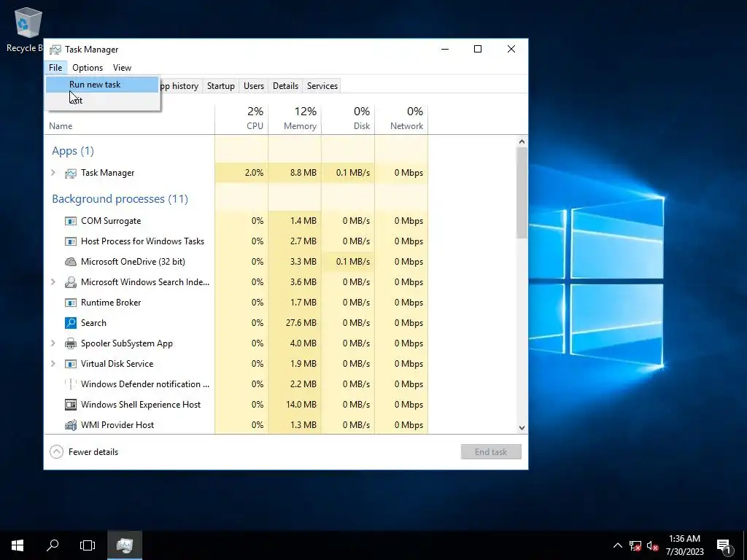The height and width of the screenshot is (560, 747).
Task: Click the Task Manager title bar icon
Action: tap(55, 50)
